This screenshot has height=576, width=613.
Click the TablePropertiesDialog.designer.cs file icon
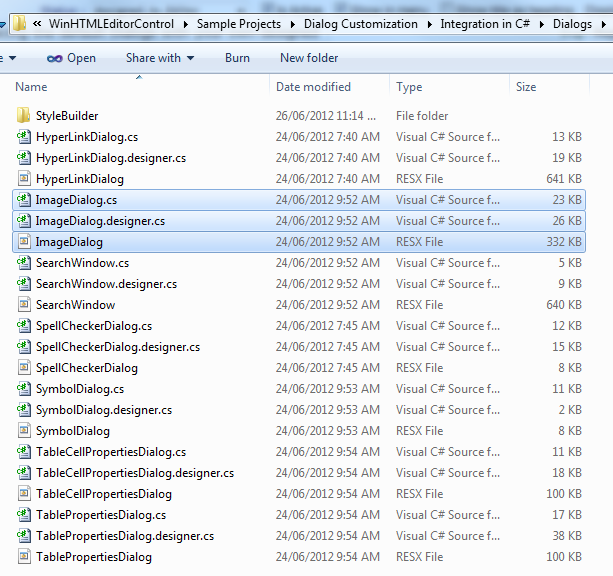click(24, 536)
